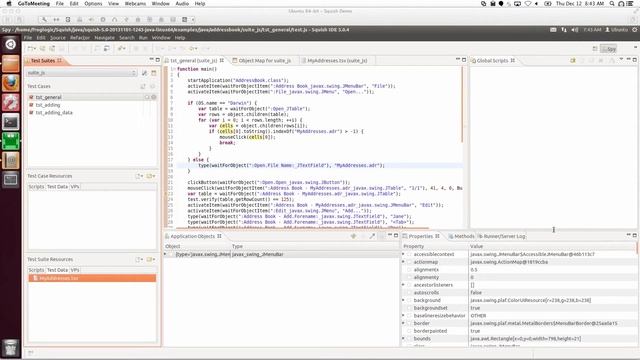This screenshot has width=640, height=360.
Task: Click the Ubuntu sound volume indicator
Action: tap(575, 30)
